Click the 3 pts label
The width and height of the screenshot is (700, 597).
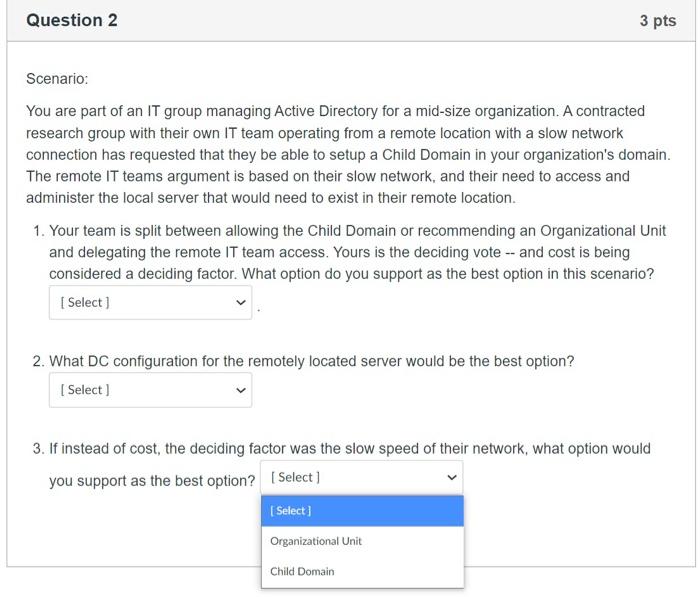[x=658, y=21]
